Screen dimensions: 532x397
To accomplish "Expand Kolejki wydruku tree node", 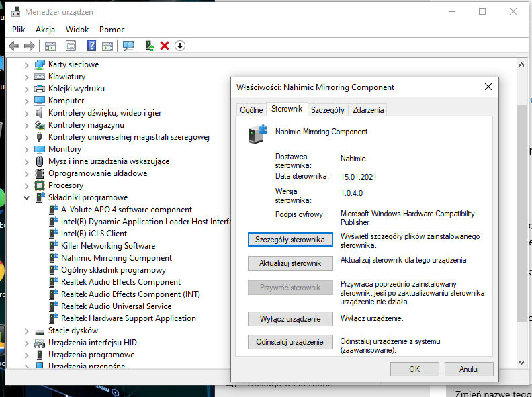I will pos(26,89).
